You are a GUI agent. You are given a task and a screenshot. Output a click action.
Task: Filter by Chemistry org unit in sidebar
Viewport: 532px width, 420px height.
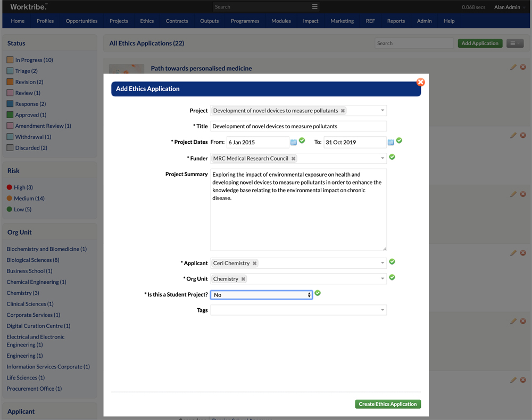click(x=23, y=293)
